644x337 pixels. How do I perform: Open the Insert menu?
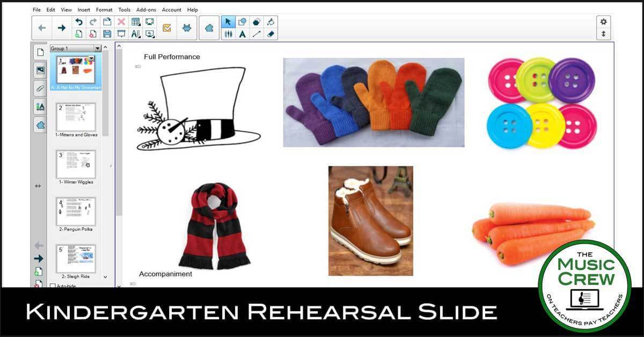(x=84, y=10)
